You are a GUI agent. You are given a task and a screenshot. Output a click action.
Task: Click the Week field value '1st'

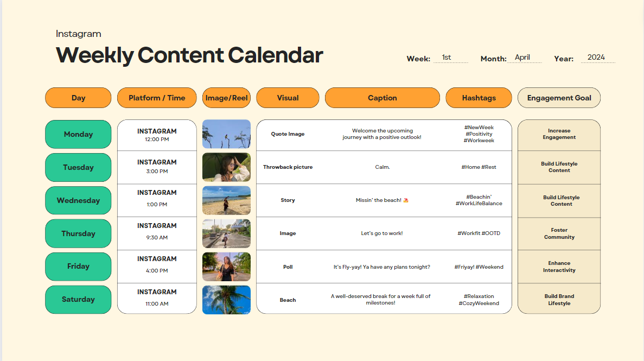pos(447,57)
